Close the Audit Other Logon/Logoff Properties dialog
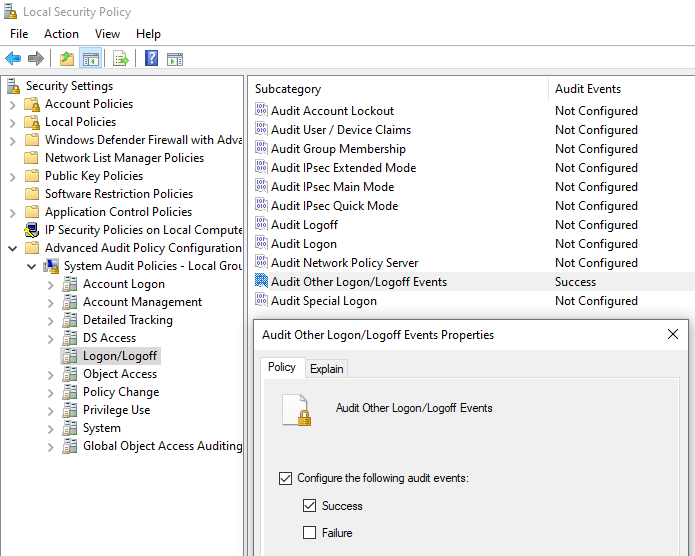Viewport: 695px width, 556px height. [x=673, y=335]
